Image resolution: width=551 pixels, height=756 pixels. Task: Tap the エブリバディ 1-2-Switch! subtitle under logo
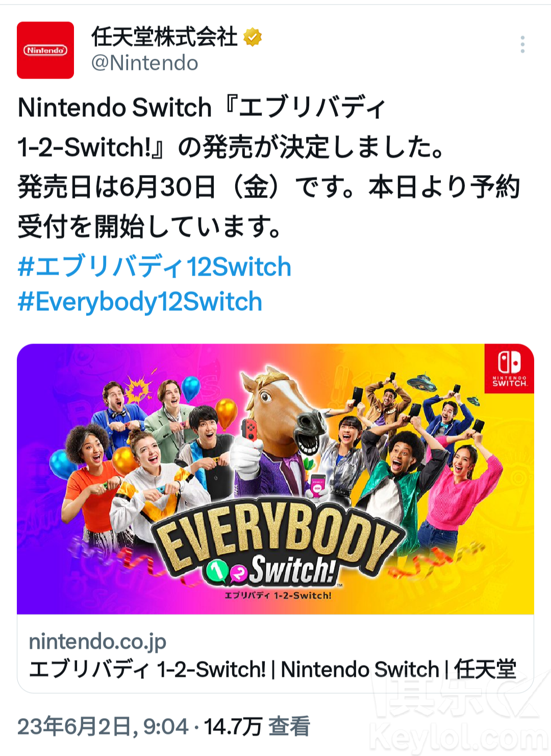point(278,595)
